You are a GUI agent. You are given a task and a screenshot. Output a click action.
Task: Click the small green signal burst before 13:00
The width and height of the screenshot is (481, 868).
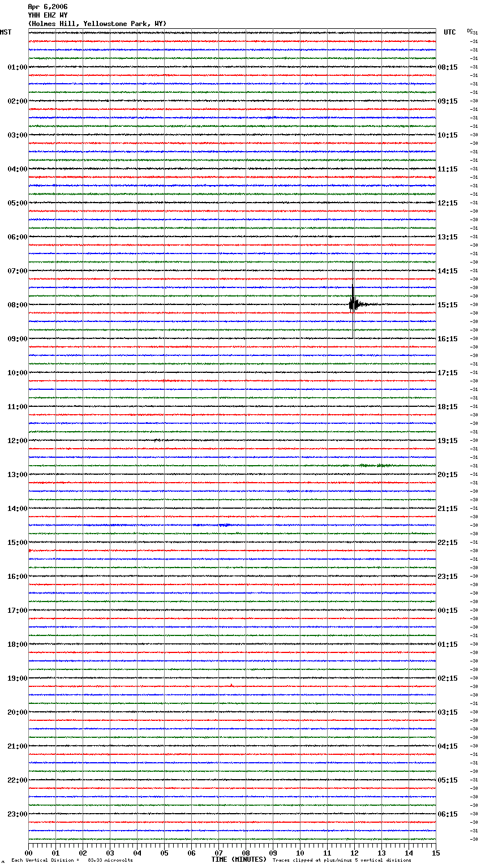pyautogui.click(x=375, y=465)
